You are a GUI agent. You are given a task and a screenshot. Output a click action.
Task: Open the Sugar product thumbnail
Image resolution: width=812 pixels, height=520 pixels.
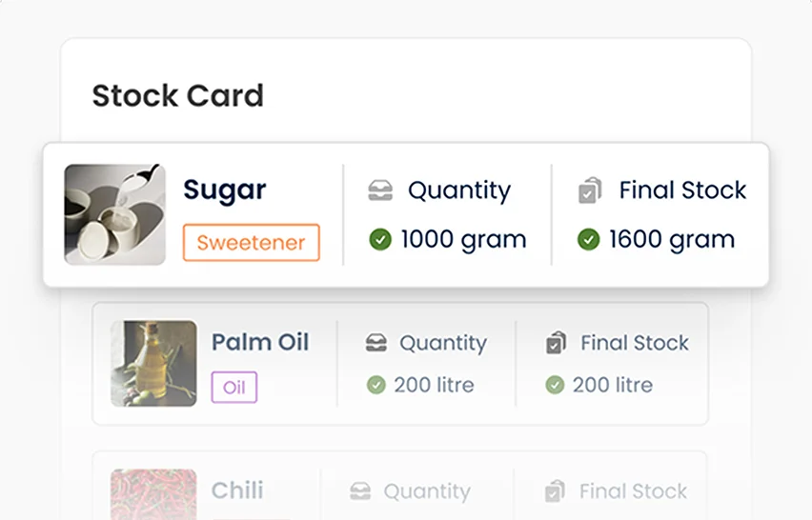tap(115, 214)
